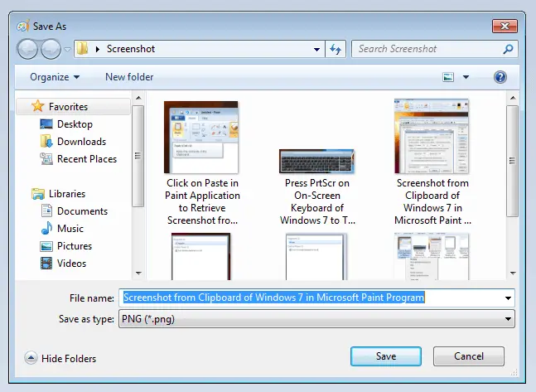Open the view options dropdown arrow
The image size is (536, 392).
click(466, 77)
